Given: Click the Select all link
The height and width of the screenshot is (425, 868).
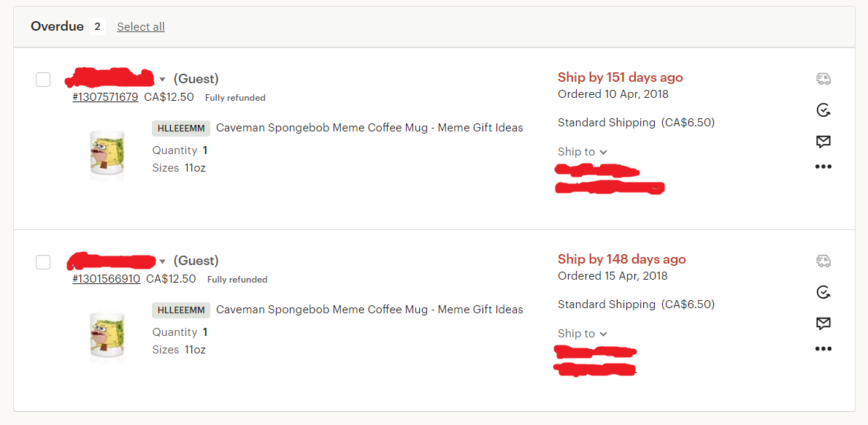Looking at the screenshot, I should (x=141, y=26).
